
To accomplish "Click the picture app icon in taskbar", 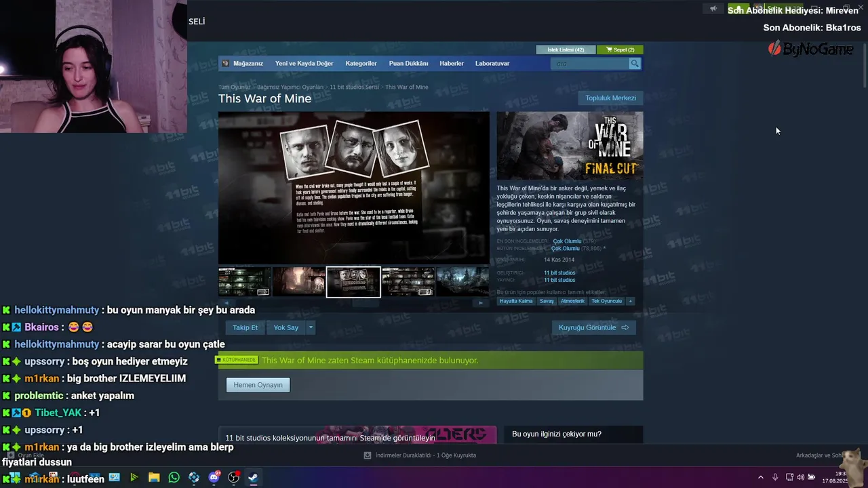I will pyautogui.click(x=114, y=477).
